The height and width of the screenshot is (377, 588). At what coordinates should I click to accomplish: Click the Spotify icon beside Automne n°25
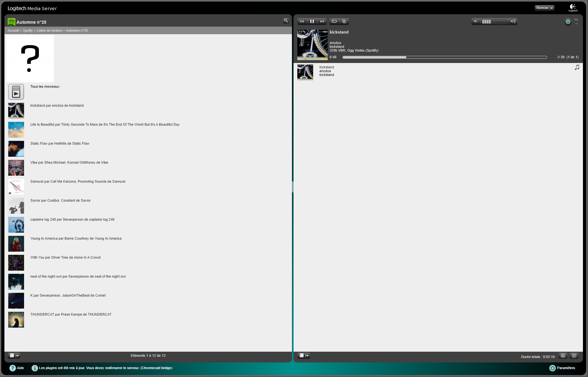11,22
